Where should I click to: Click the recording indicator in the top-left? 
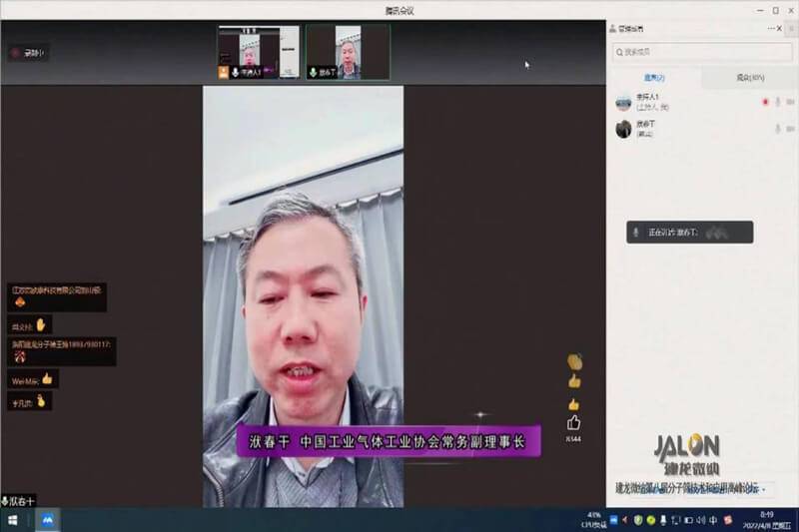pyautogui.click(x=28, y=52)
